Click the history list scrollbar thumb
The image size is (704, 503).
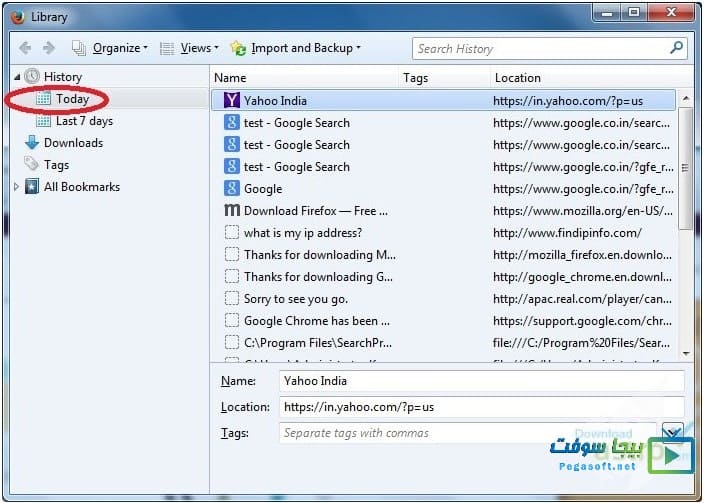click(685, 168)
